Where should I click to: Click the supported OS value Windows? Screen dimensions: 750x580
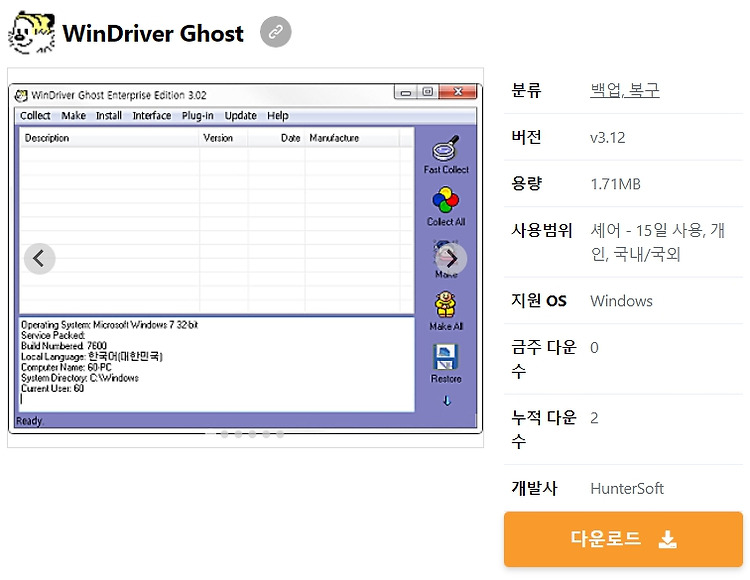click(621, 301)
